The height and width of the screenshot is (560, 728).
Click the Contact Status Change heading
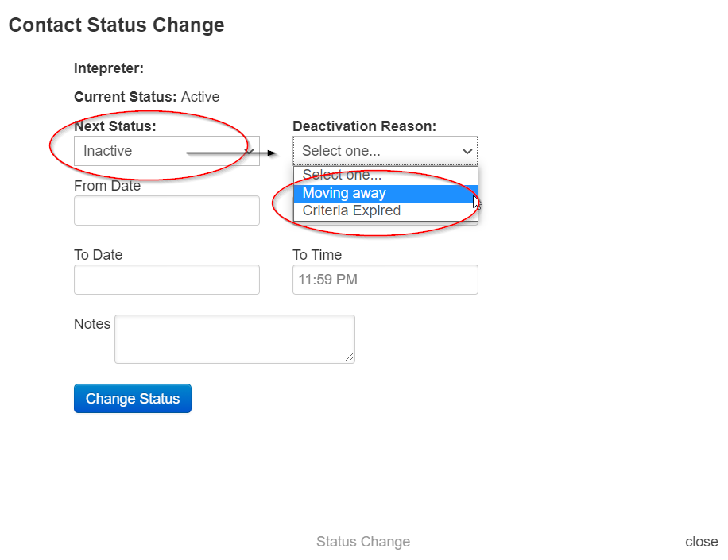point(116,25)
